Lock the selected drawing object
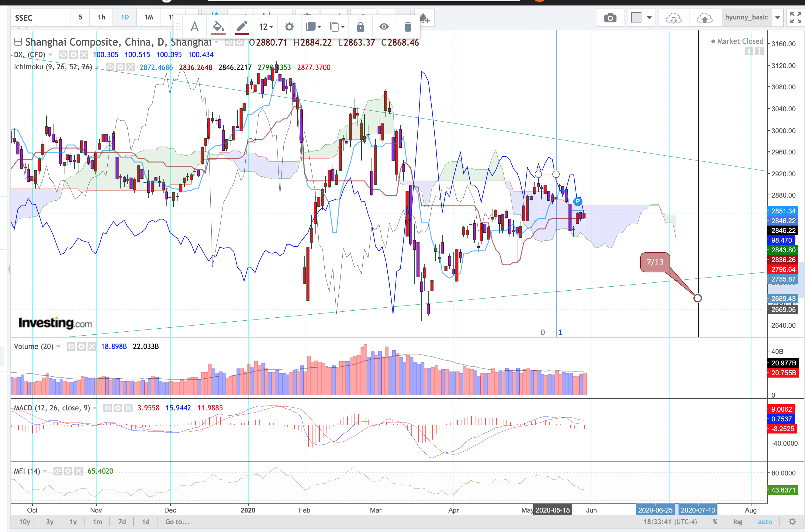The image size is (805, 532). [x=360, y=27]
